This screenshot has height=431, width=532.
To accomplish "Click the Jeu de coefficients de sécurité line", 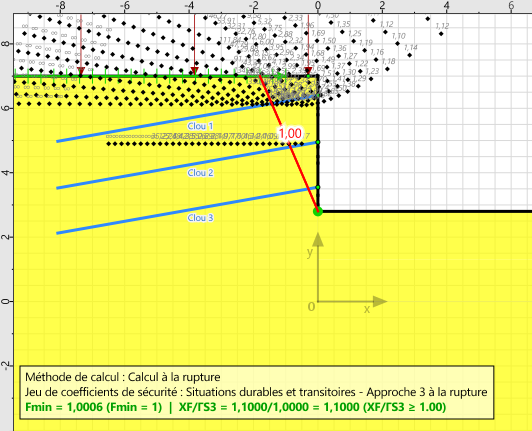I will [256, 392].
